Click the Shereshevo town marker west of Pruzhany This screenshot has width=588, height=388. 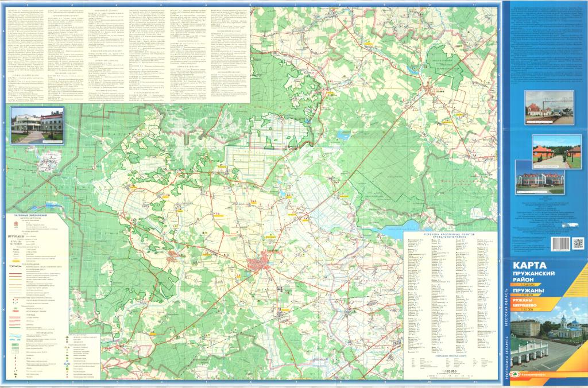172,258
